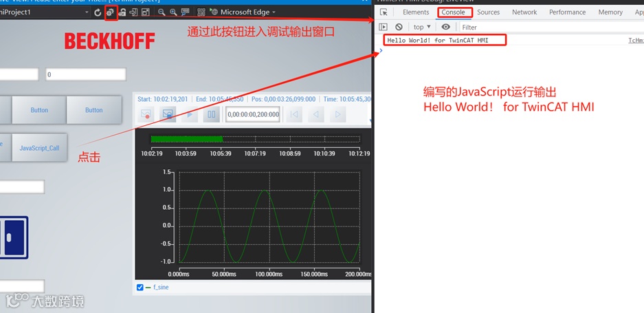Toggle the console sidebar panel icon
Viewport: 644px width, 313px height.
[x=384, y=27]
